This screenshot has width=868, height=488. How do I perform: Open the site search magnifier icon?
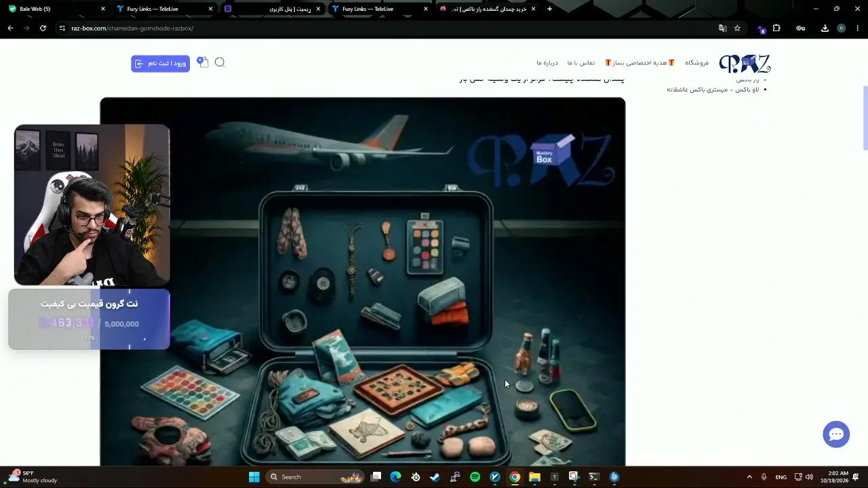(220, 62)
